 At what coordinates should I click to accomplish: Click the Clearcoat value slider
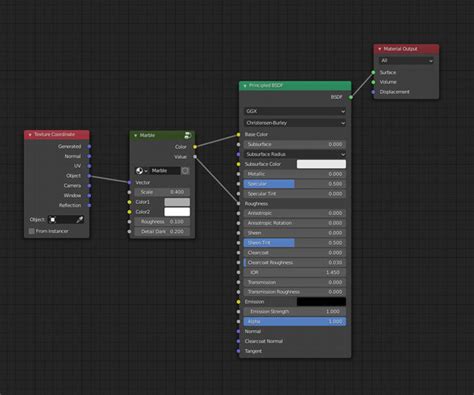click(295, 253)
